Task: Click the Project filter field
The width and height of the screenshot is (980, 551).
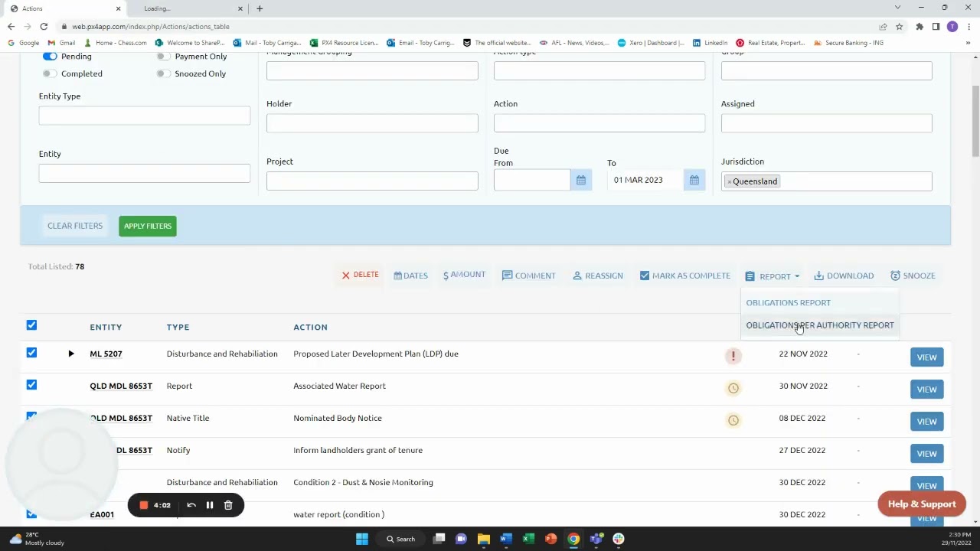Action: click(372, 181)
